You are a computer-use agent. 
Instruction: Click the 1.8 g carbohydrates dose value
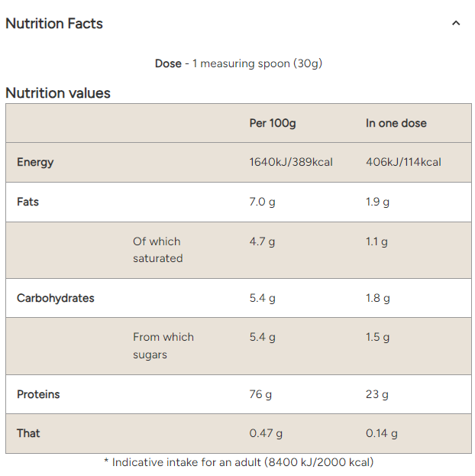click(x=377, y=298)
